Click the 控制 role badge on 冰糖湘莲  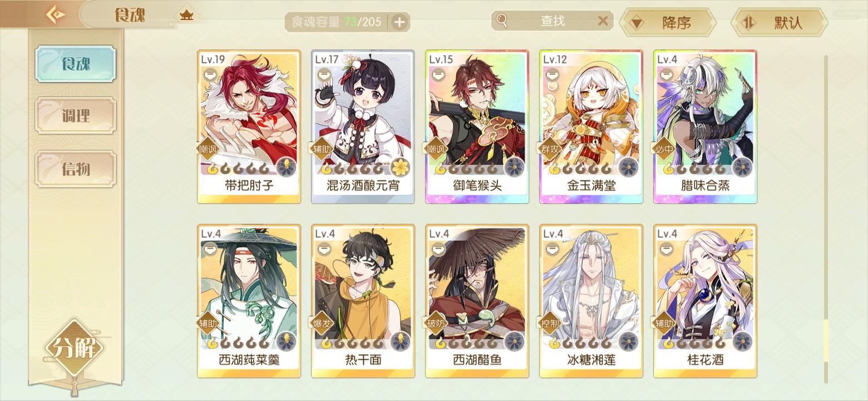point(550,323)
